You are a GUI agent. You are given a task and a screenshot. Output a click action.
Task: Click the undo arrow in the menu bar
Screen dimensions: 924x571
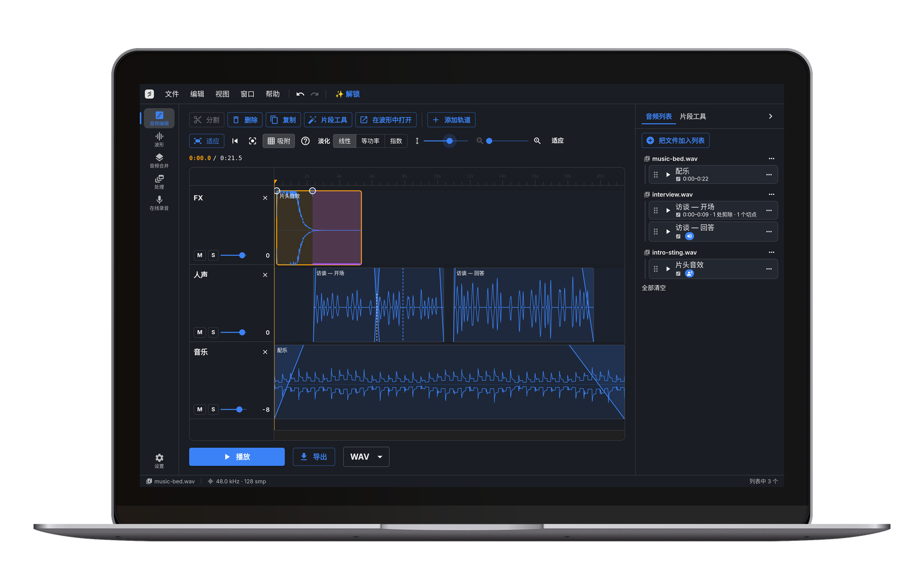click(300, 94)
